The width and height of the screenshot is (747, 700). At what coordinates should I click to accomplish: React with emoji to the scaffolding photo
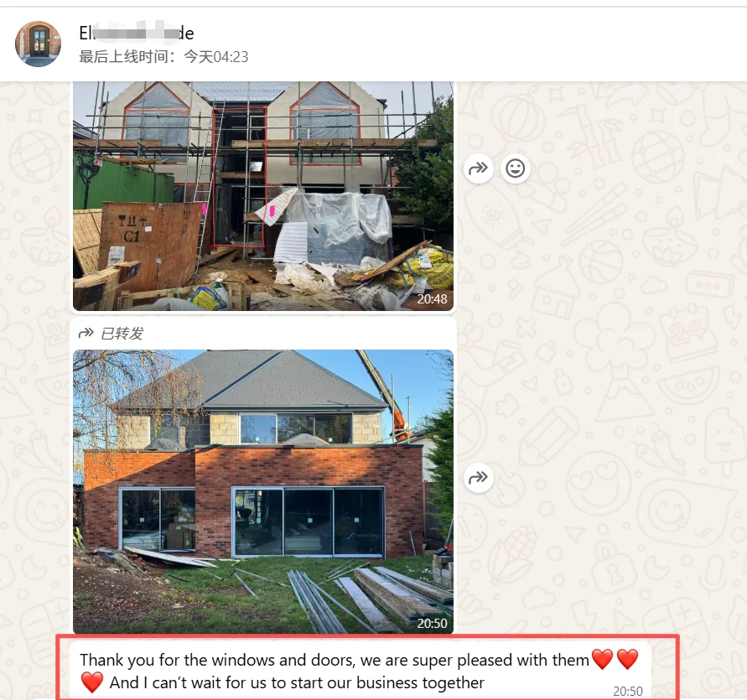[515, 169]
